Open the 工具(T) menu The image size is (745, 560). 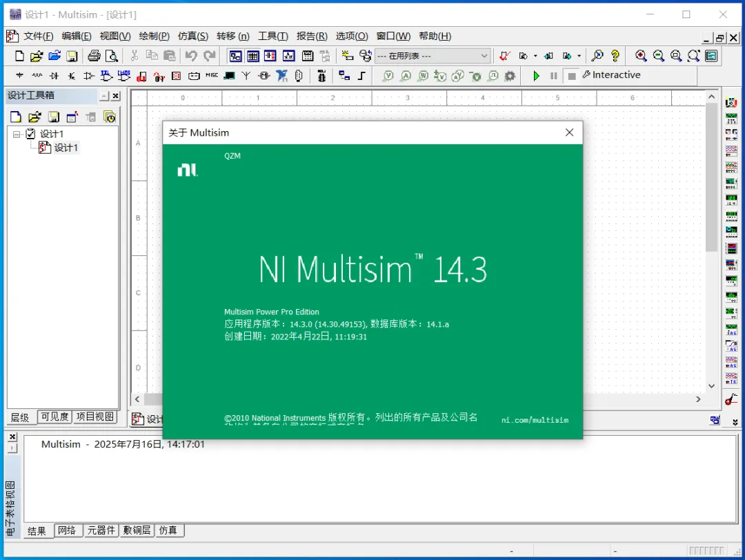click(272, 36)
